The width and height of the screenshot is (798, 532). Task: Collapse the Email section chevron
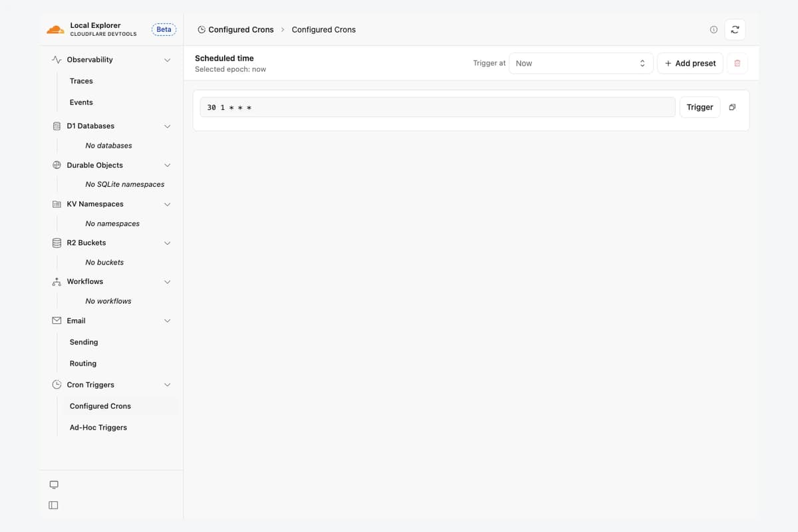click(x=168, y=321)
